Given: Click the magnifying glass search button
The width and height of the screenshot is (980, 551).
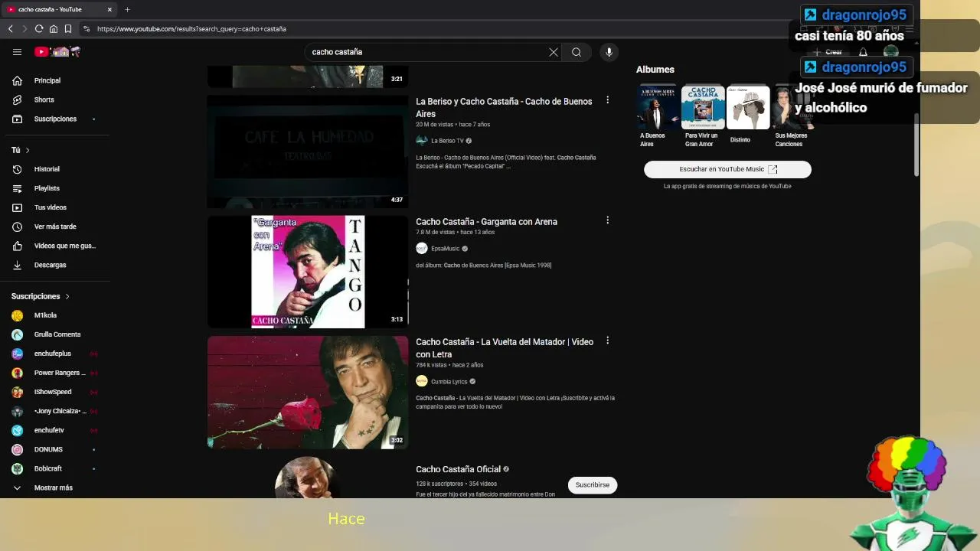Looking at the screenshot, I should click(x=577, y=52).
